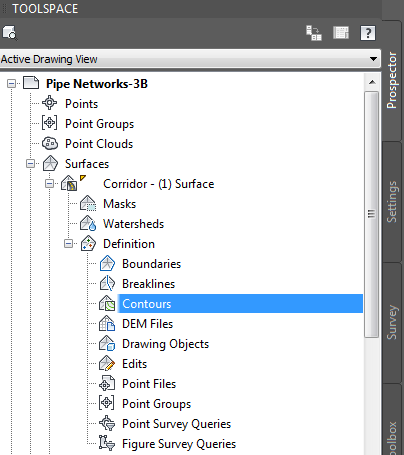Click the Pipe Networks-3B drawing icon

pyautogui.click(x=31, y=83)
